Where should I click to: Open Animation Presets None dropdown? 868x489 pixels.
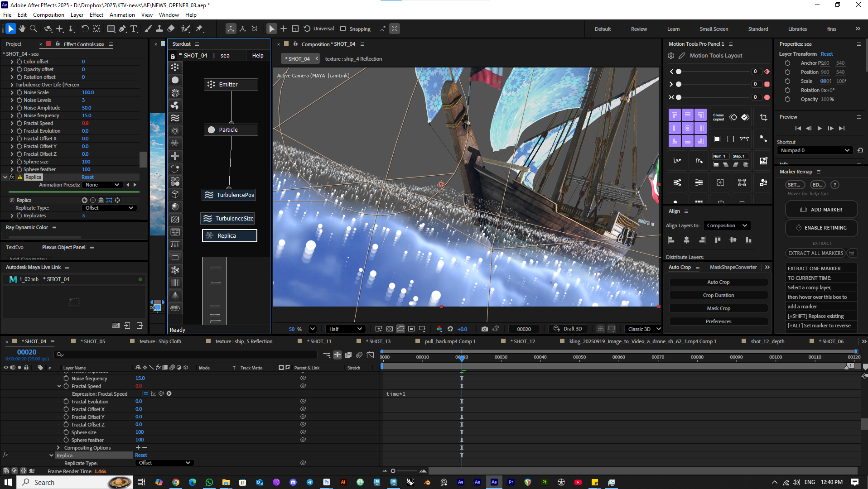click(102, 185)
